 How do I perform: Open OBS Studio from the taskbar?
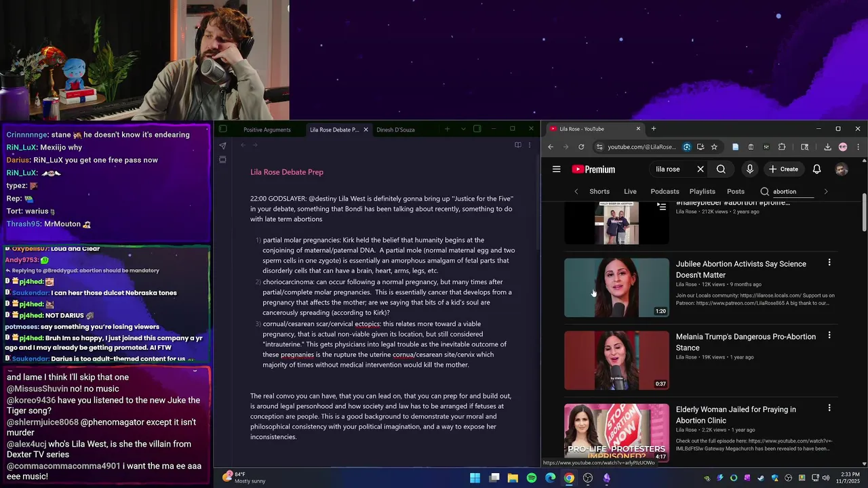point(588,478)
